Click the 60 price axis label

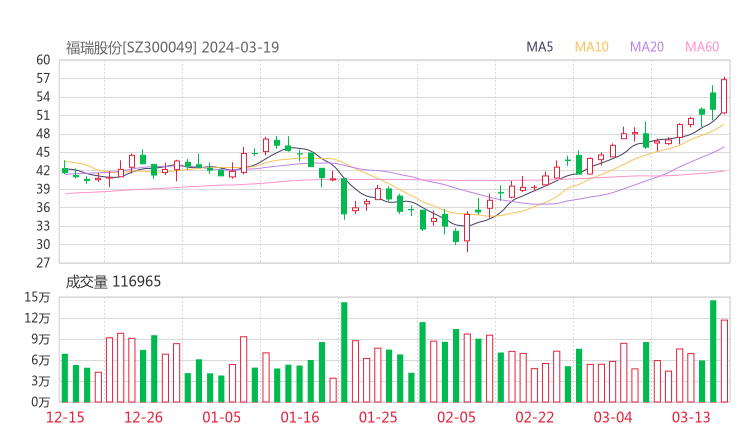click(x=43, y=60)
